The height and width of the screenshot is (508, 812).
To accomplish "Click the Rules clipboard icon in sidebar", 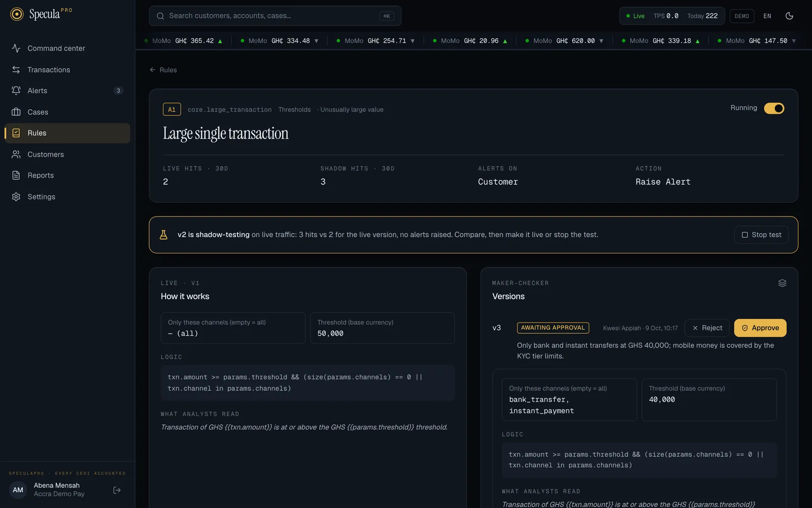I will [16, 133].
